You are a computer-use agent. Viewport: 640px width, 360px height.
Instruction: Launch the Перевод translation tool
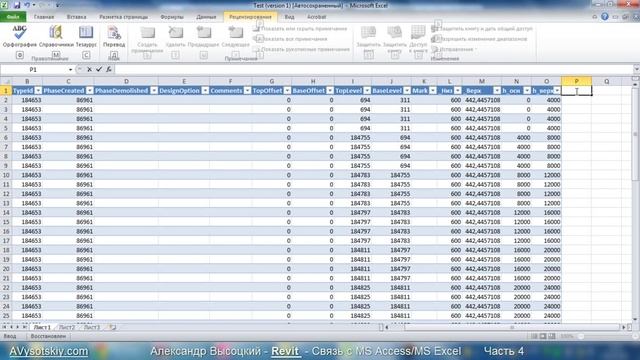pyautogui.click(x=114, y=36)
